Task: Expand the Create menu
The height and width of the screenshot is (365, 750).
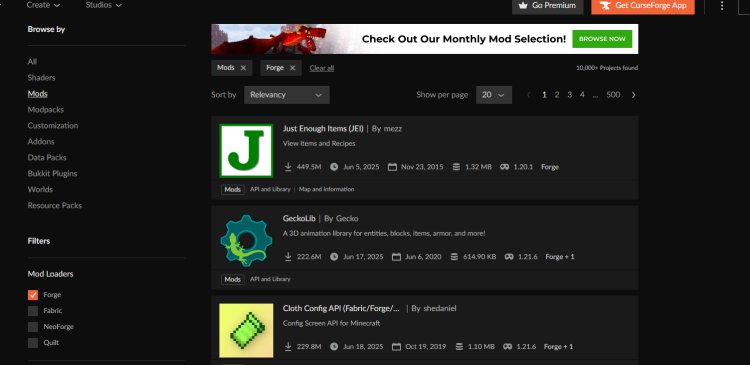Action: point(43,5)
